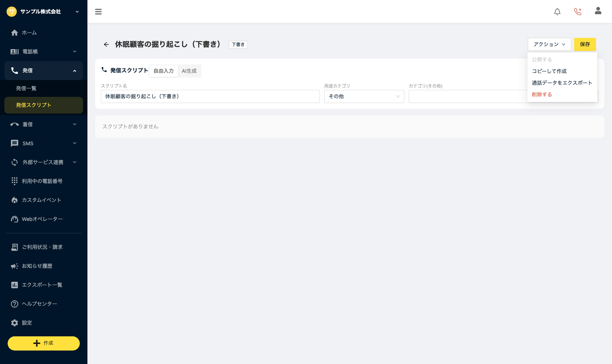Click the yellow 保存 button
The image size is (612, 364).
click(x=585, y=44)
